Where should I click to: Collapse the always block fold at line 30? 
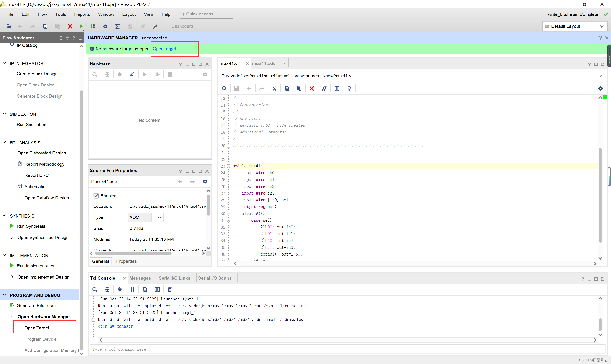coord(228,213)
